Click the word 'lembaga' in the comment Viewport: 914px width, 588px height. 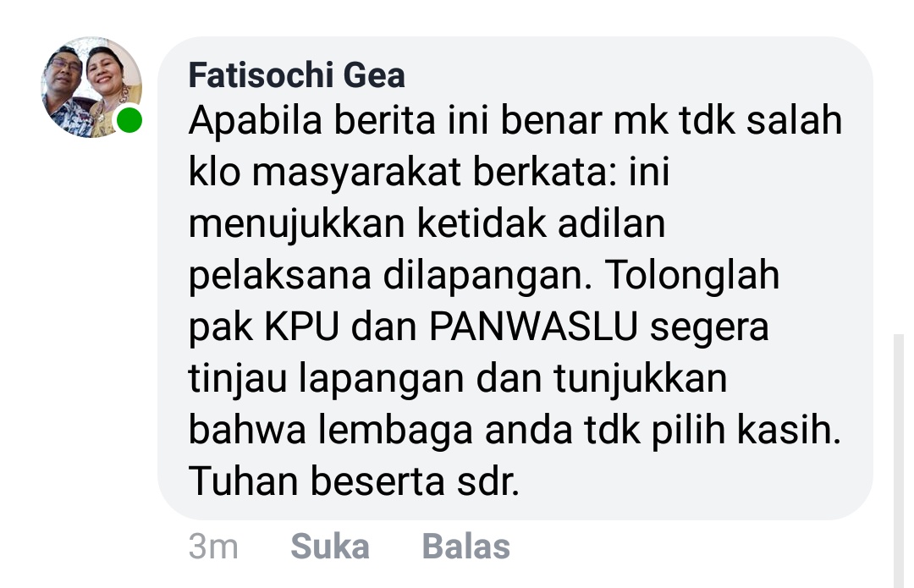tap(395, 430)
